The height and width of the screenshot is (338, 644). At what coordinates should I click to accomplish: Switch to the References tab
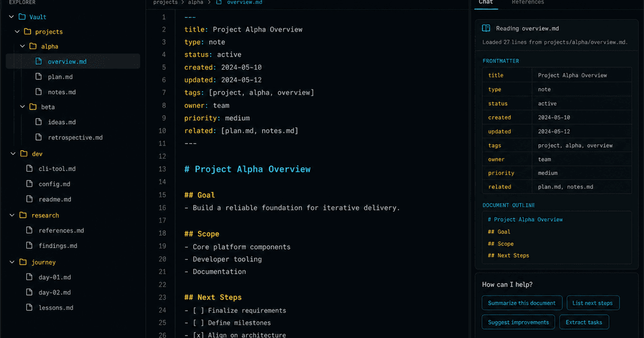(x=528, y=2)
